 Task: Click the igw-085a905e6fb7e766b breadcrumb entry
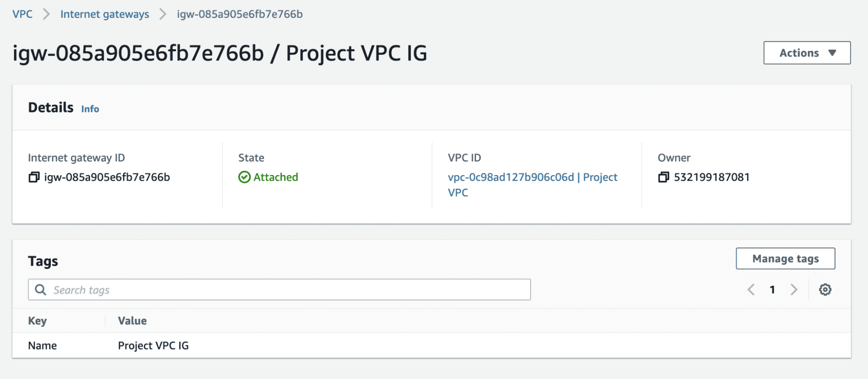click(x=239, y=14)
